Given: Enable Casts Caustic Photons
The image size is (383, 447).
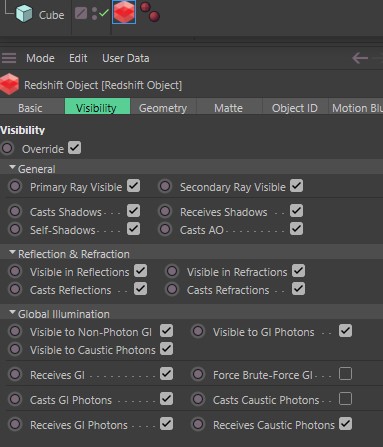Looking at the screenshot, I should tap(346, 399).
